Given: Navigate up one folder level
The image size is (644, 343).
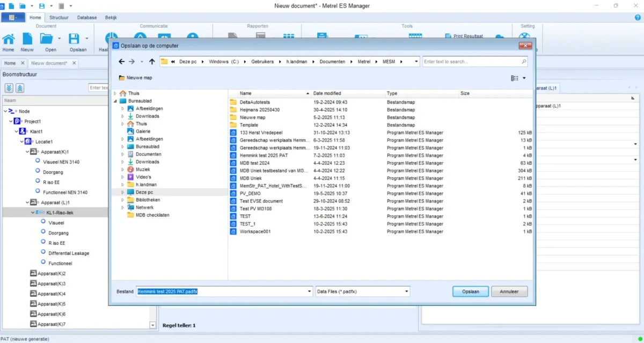Looking at the screenshot, I should [x=152, y=62].
